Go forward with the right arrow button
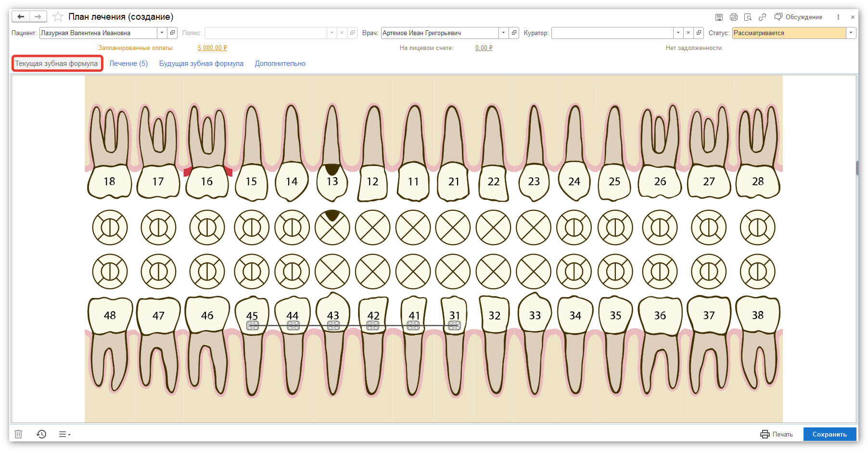This screenshot has width=868, height=451. point(38,17)
